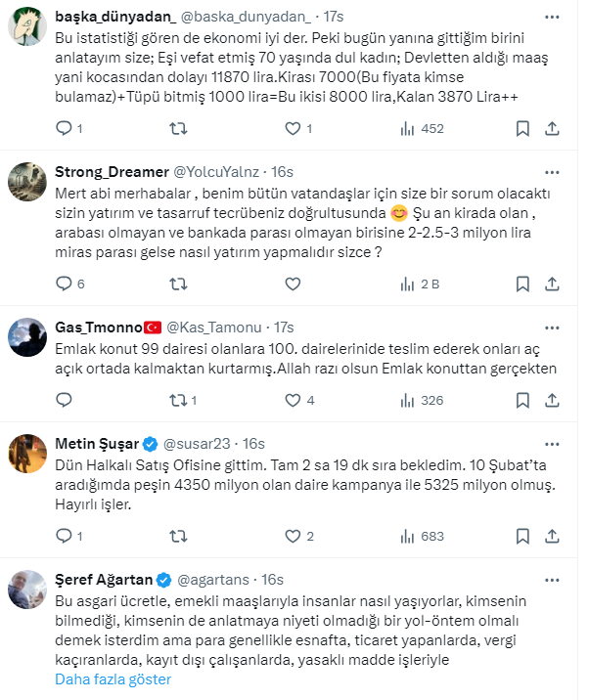589x700 pixels.
Task: Bookmark başka_dünyadan_'s tweet
Action: tap(522, 128)
